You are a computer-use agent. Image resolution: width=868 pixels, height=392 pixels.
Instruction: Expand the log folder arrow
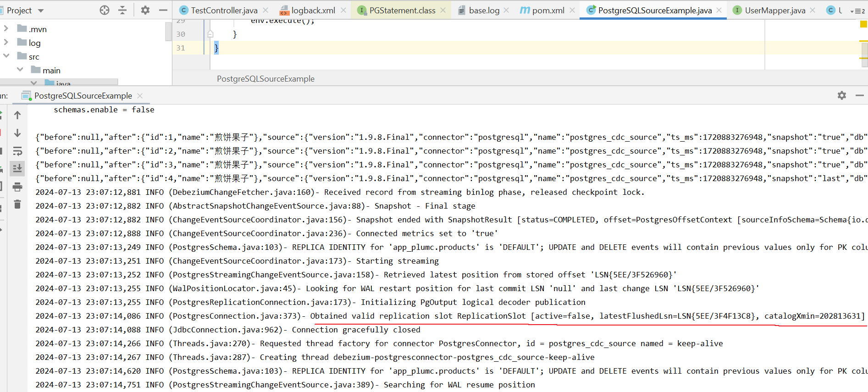(x=6, y=43)
